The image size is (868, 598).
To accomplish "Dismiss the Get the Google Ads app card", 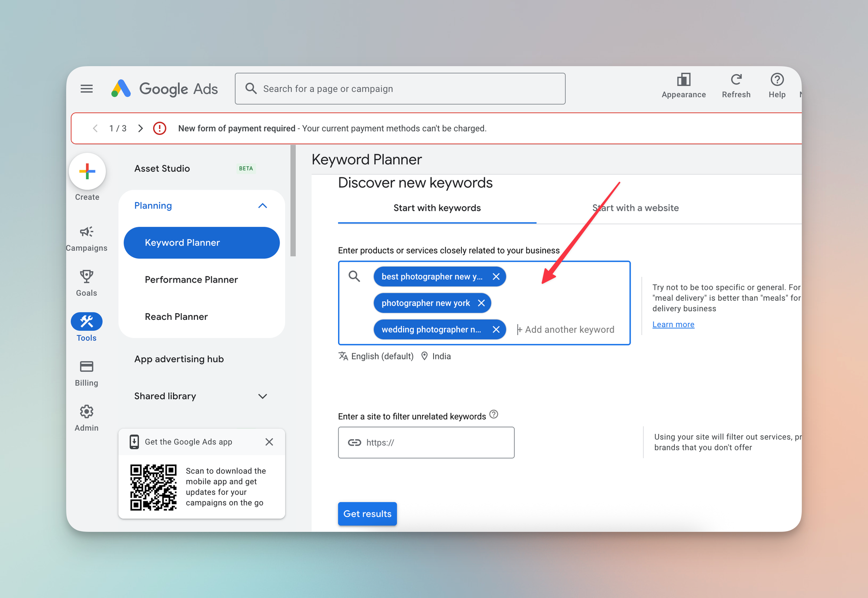I will tap(269, 442).
